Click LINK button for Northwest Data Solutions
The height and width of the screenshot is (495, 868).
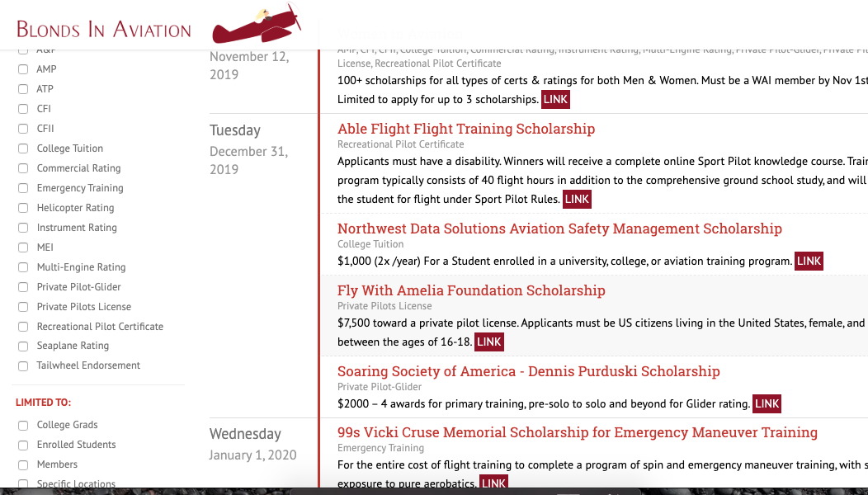pyautogui.click(x=809, y=261)
